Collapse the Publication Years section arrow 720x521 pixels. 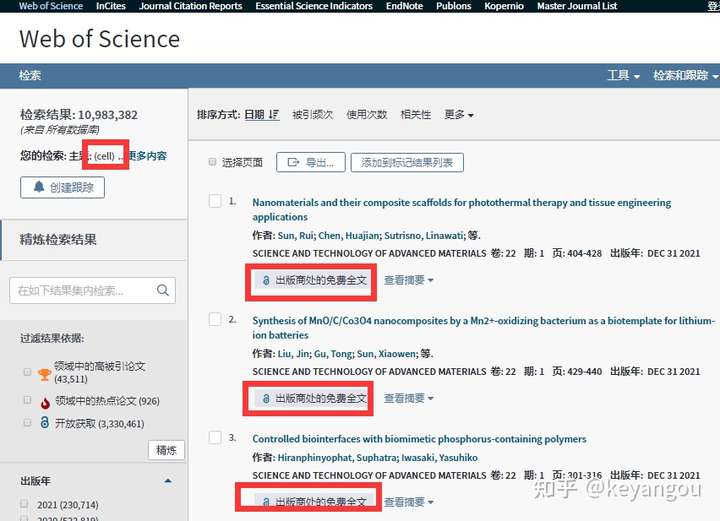pos(168,481)
